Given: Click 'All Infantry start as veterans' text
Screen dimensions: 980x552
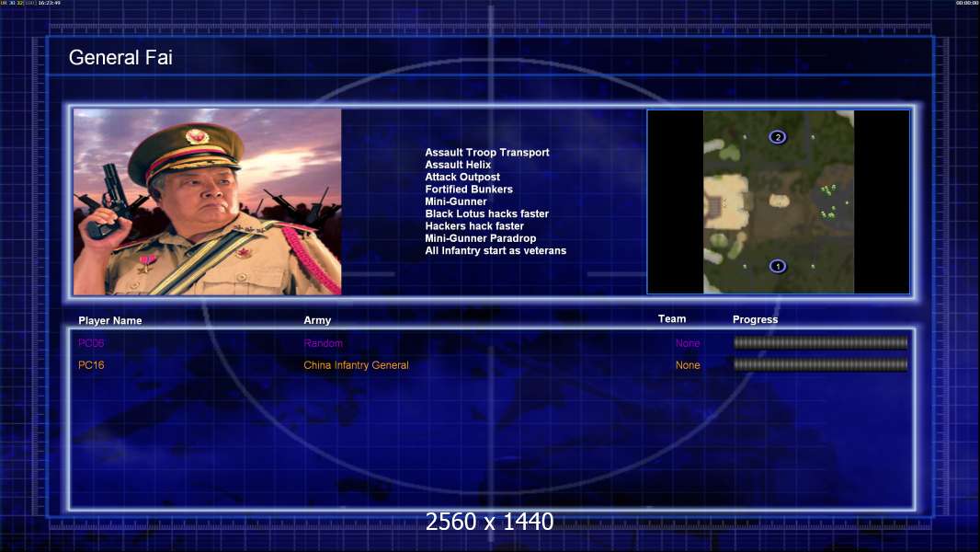Looking at the screenshot, I should 495,250.
